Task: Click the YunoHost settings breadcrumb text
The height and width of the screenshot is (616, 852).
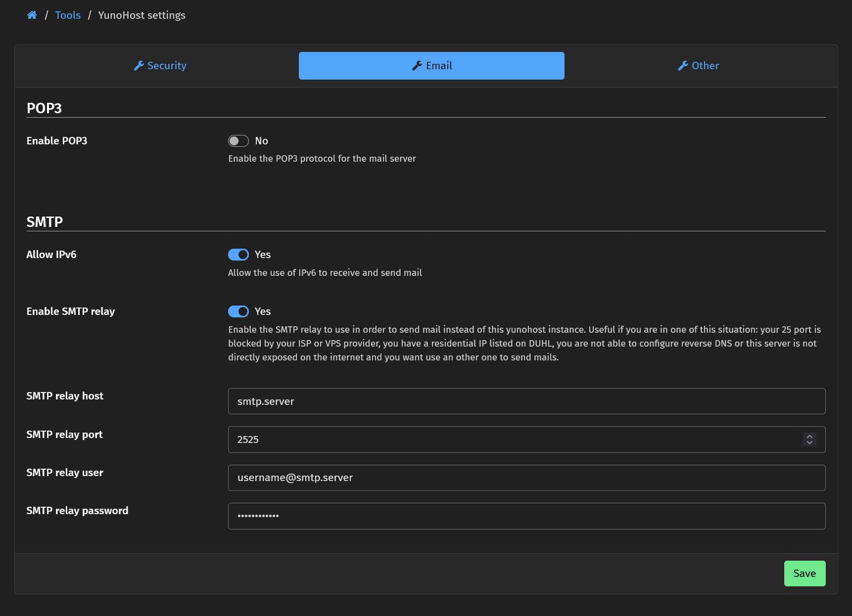Action: [x=142, y=15]
